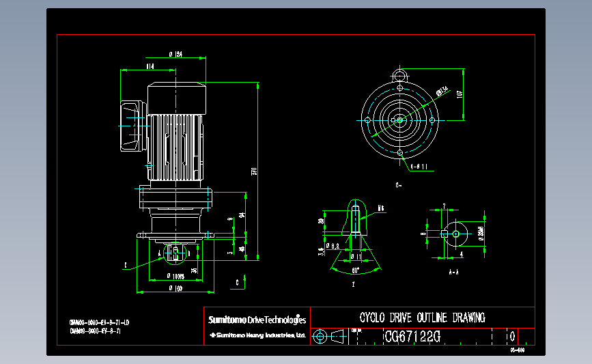Select the projection symbol in title block

point(329,336)
